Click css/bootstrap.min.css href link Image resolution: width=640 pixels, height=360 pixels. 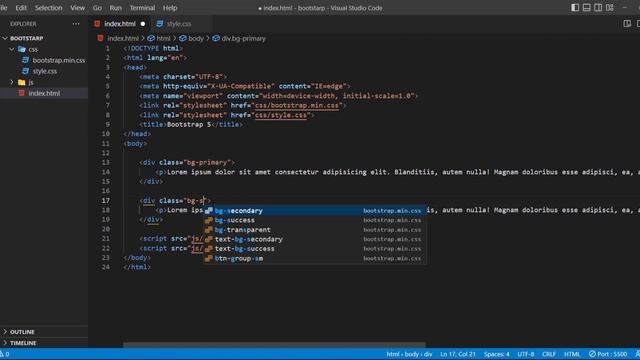click(297, 105)
